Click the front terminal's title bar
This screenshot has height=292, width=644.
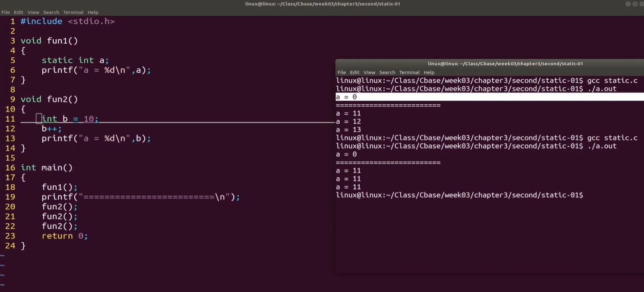[x=490, y=64]
